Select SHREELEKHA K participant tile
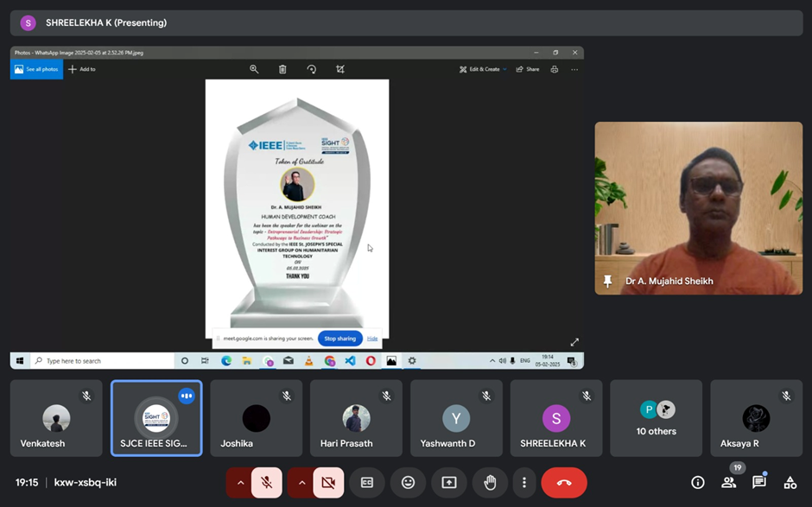Viewport: 812px width, 507px height. click(x=556, y=418)
